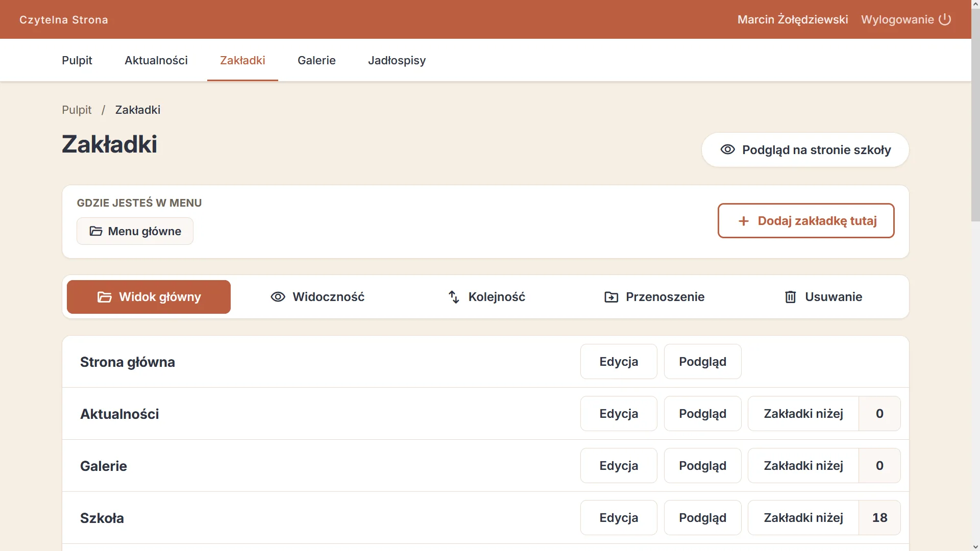Click the power icon next to Wylogowanie

coord(945,19)
